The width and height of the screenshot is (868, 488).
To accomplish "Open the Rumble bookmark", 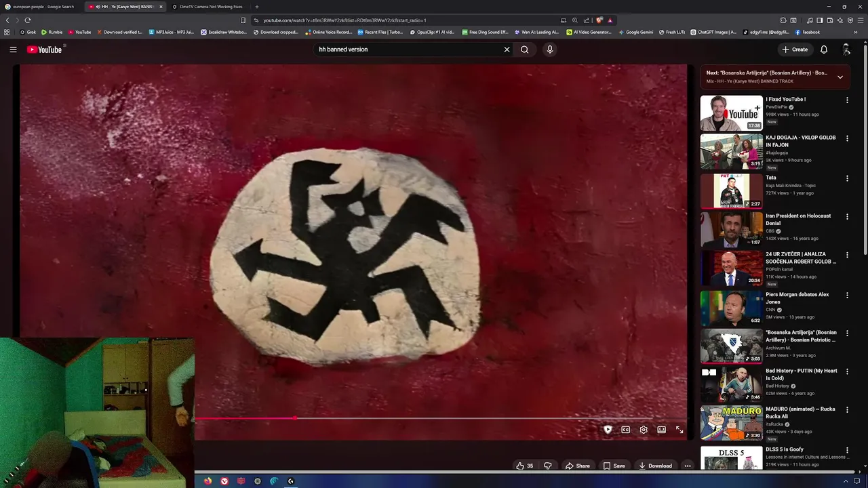I will [x=52, y=32].
